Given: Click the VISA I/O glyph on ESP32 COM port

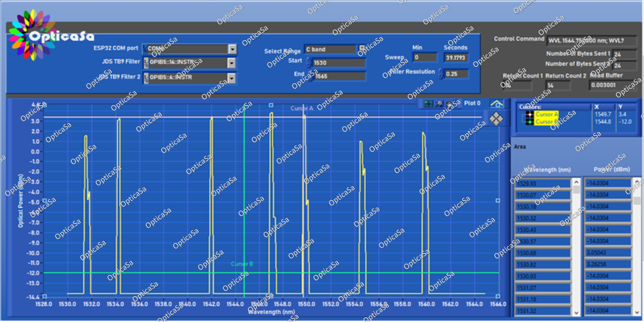Looking at the screenshot, I should (146, 49).
